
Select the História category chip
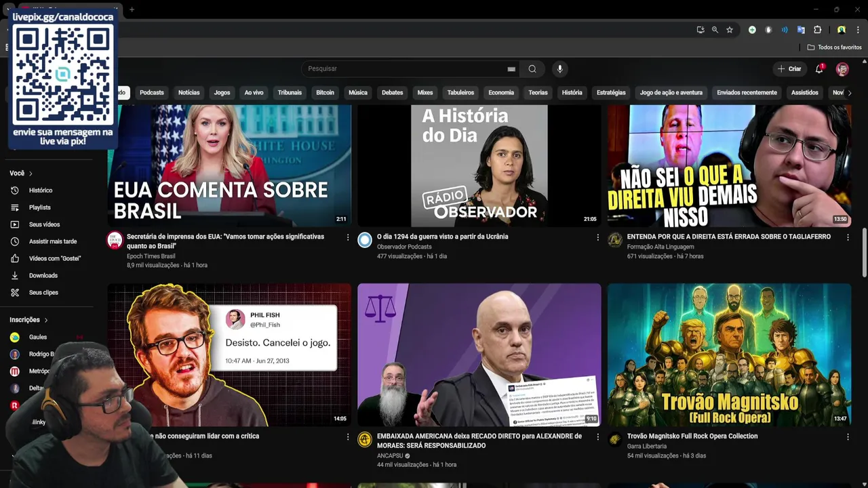[x=572, y=93]
